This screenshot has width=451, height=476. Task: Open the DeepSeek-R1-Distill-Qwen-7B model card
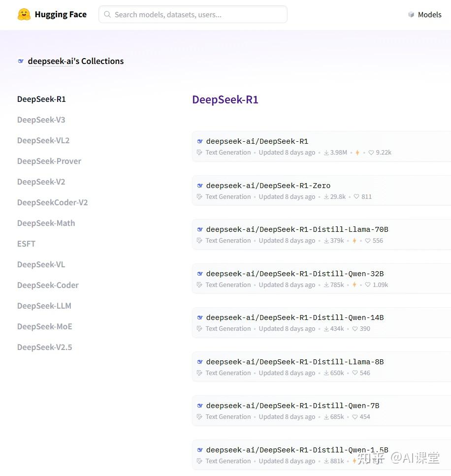292,406
